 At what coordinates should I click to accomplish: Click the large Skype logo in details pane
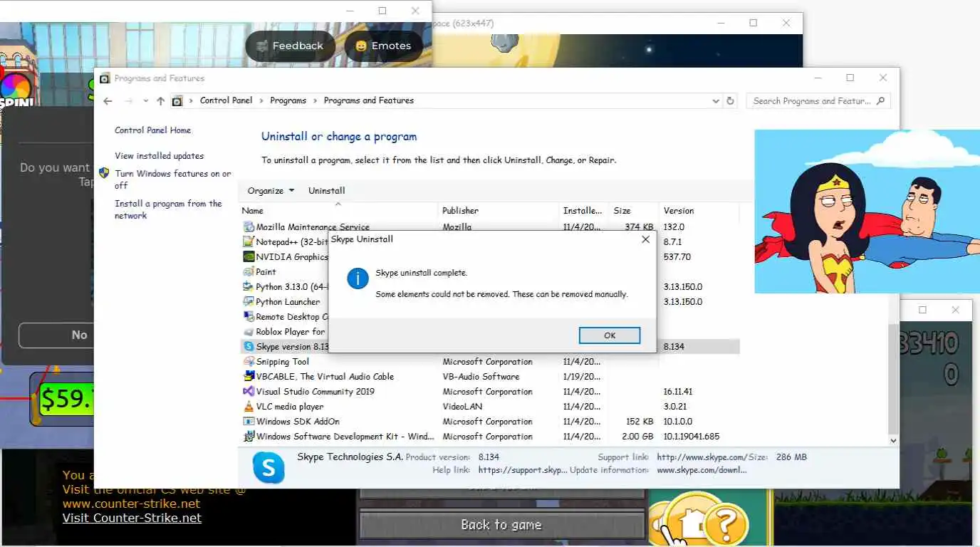(x=269, y=467)
